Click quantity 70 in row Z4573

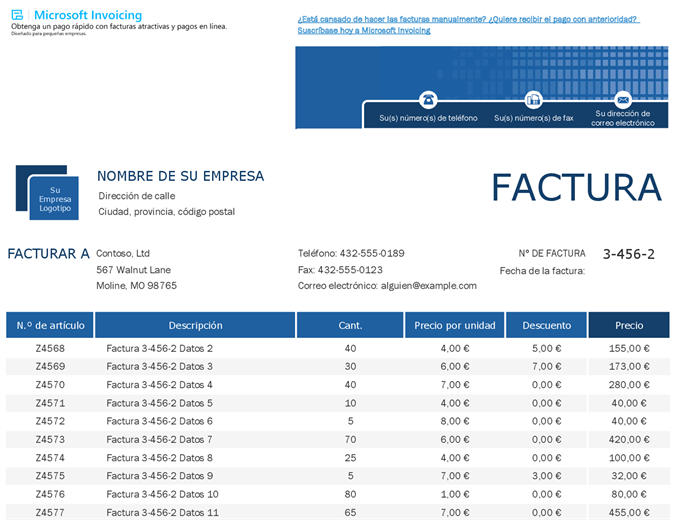pos(350,440)
